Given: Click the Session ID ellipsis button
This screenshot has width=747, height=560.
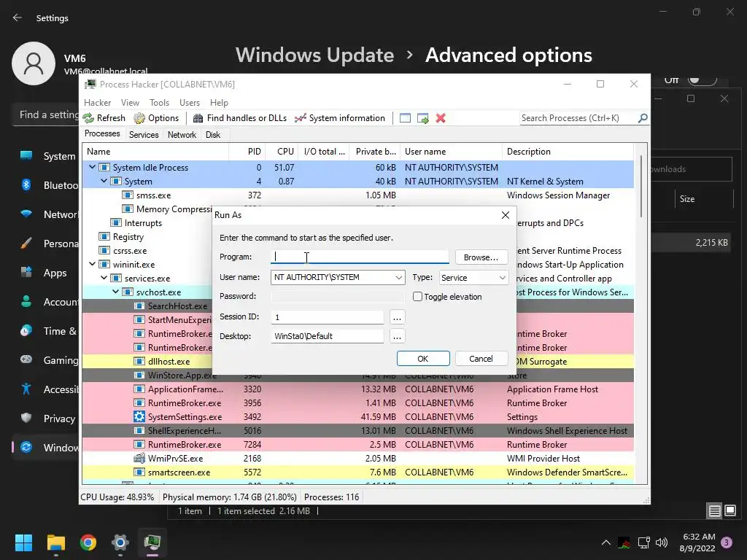Looking at the screenshot, I should click(397, 317).
